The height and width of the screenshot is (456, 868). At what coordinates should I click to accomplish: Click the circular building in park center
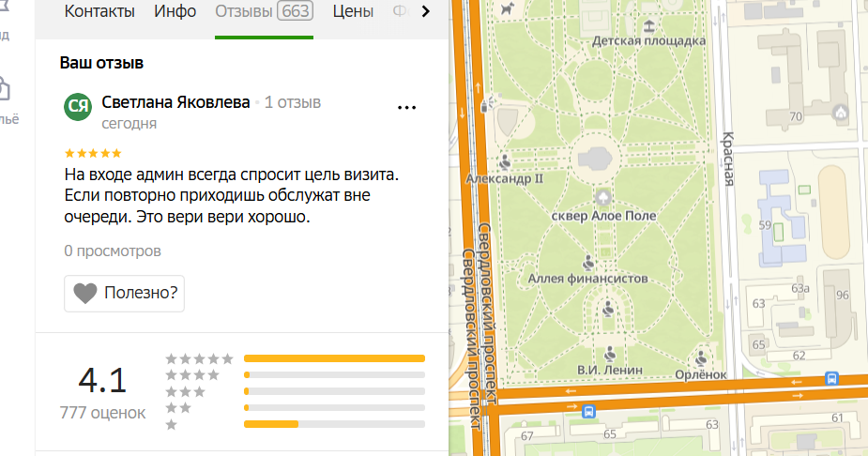pyautogui.click(x=595, y=159)
